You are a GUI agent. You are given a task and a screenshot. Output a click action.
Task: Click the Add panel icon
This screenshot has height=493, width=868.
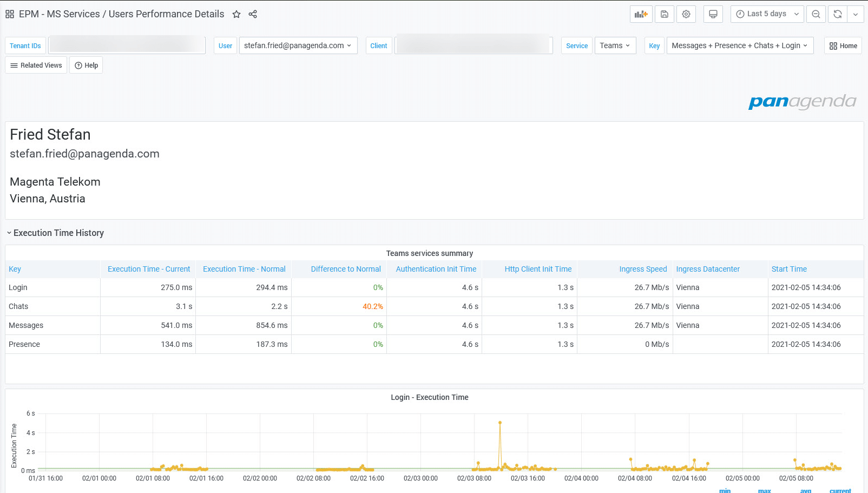tap(641, 14)
